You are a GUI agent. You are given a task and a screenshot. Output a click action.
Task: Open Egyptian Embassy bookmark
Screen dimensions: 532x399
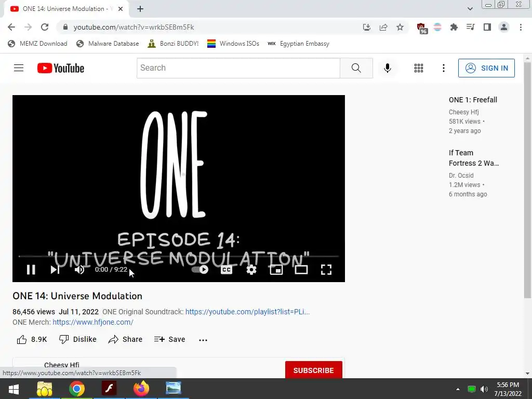[x=299, y=44]
